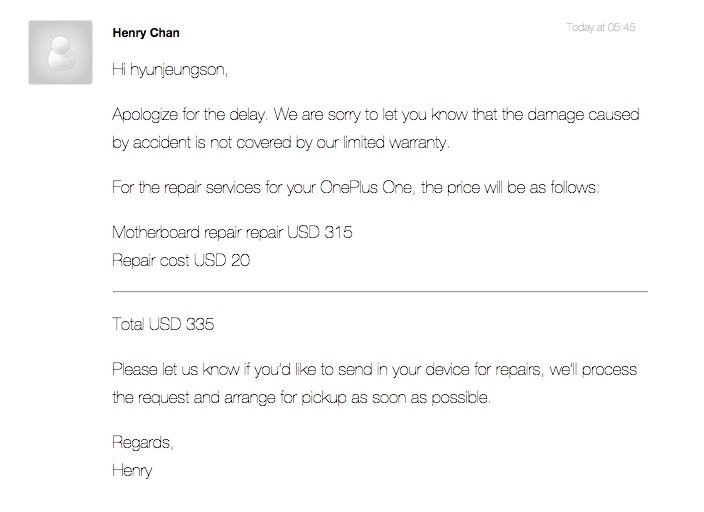Click the Repair cost USD 20 line
Viewport: 704px width, 512px height.
(x=181, y=260)
